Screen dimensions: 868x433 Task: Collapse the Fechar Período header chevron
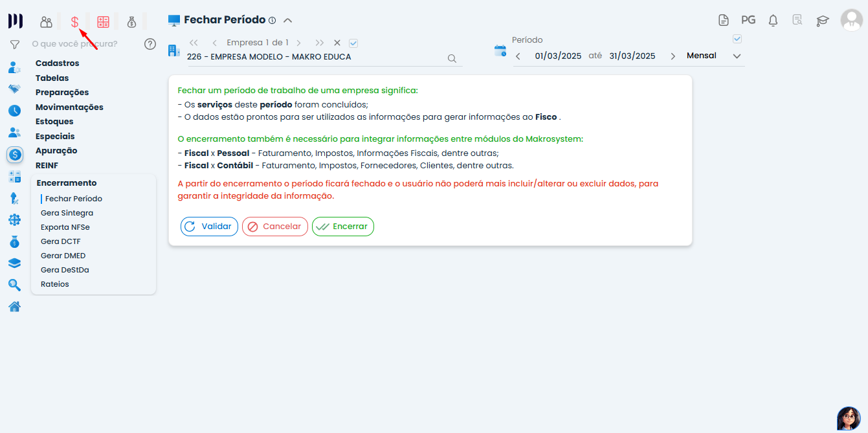pos(288,21)
